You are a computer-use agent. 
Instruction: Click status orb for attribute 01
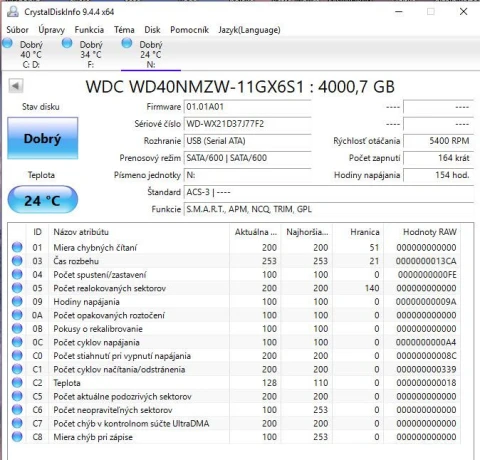(17, 247)
